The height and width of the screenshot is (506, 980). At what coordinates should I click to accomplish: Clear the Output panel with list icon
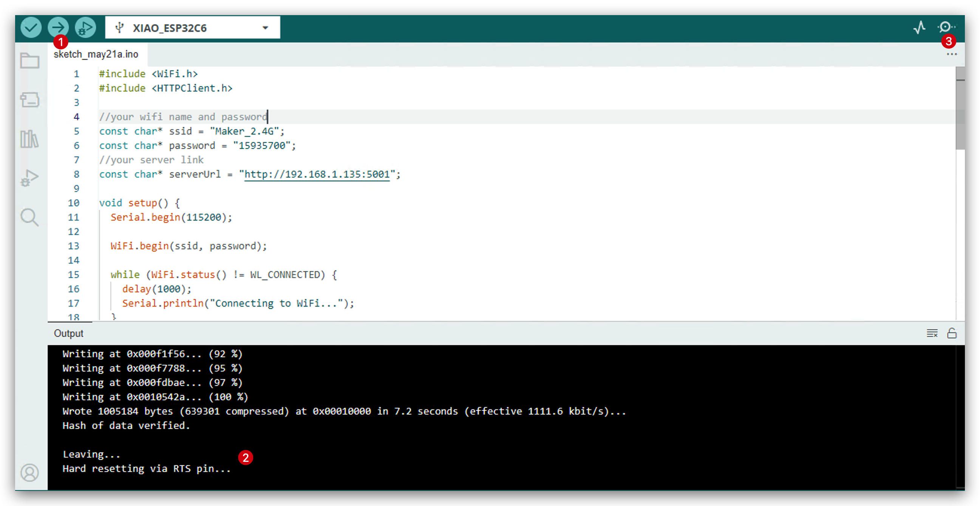pos(932,333)
